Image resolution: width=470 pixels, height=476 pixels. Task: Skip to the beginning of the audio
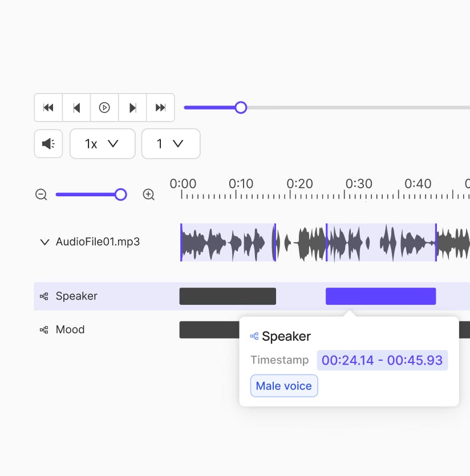(x=48, y=107)
